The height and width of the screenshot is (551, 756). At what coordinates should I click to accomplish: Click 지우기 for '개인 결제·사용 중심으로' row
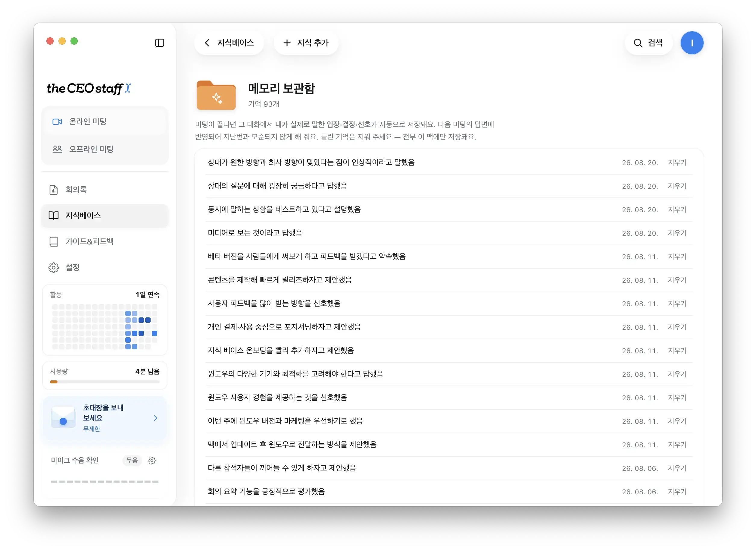coord(677,327)
